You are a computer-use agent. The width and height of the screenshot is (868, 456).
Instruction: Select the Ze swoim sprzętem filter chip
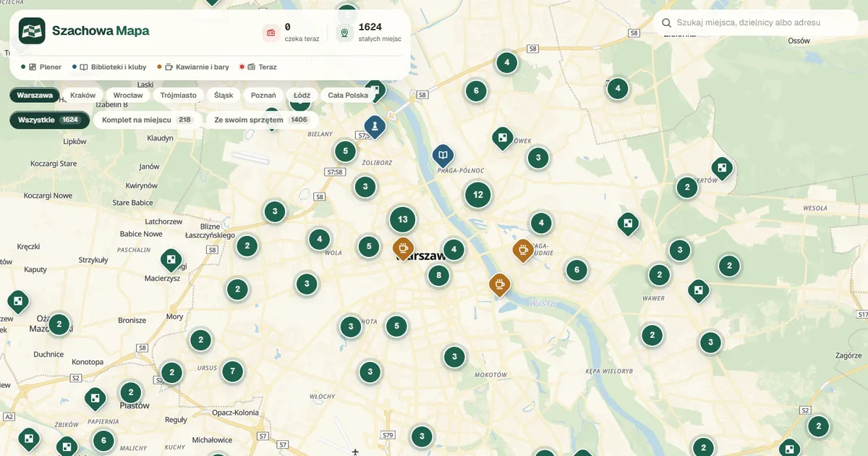pyautogui.click(x=261, y=119)
